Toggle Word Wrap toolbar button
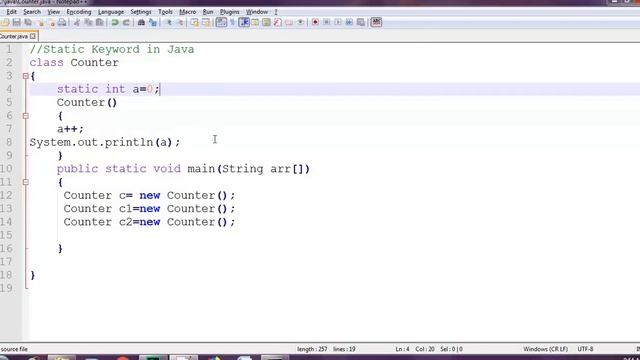 (221, 22)
